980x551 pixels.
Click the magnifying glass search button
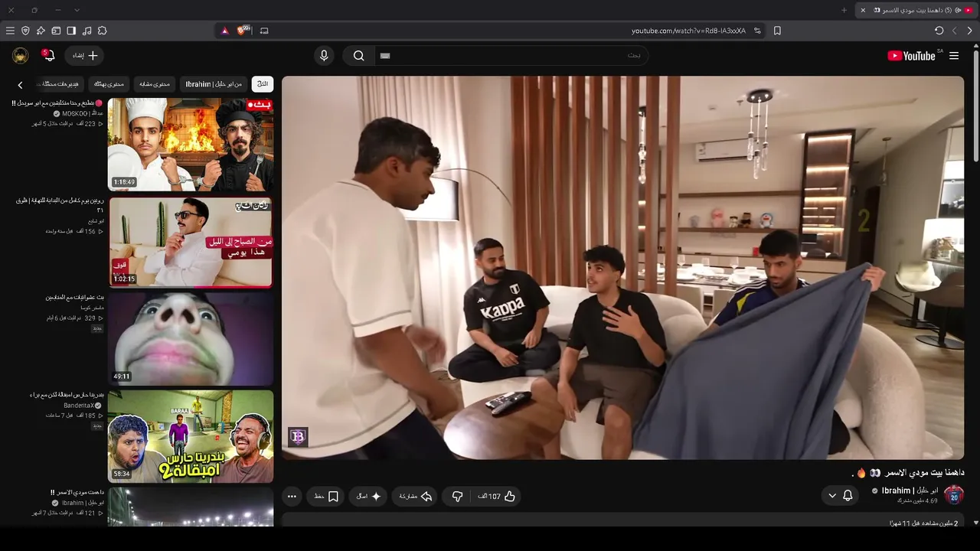click(358, 56)
